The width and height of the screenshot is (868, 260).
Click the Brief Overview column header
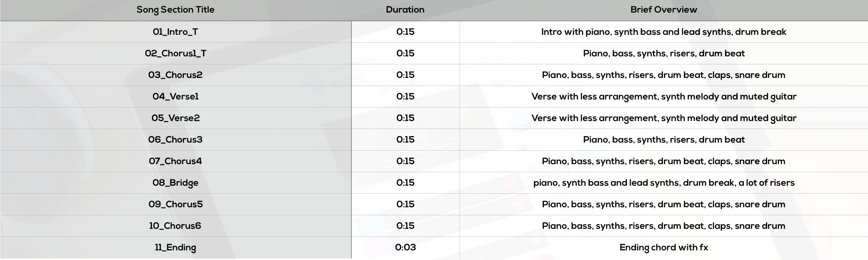[664, 10]
